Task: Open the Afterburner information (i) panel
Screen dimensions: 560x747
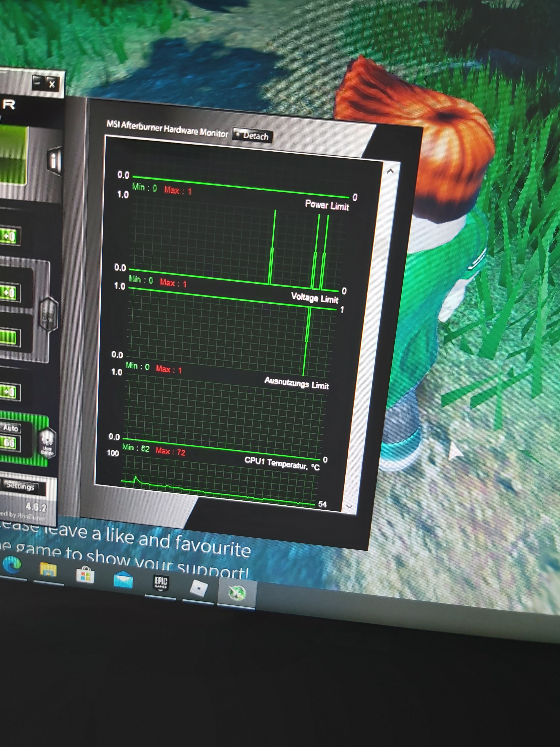Action: coord(54,160)
